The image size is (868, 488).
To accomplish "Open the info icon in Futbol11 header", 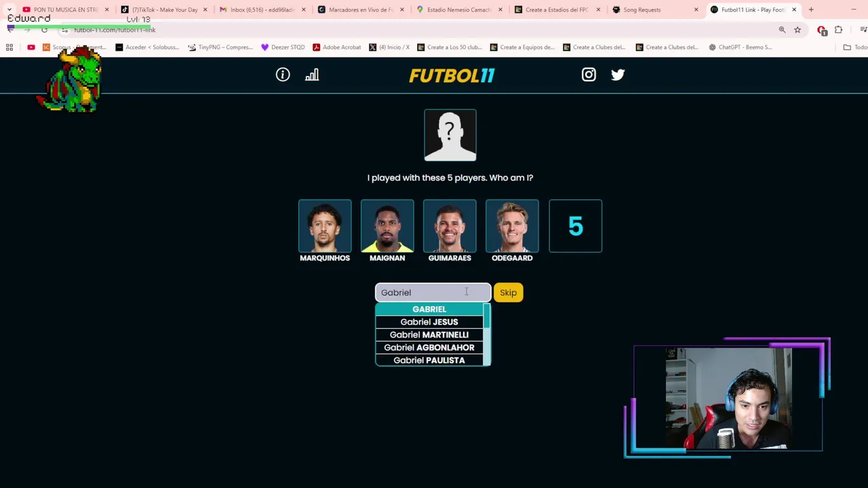I will point(283,75).
